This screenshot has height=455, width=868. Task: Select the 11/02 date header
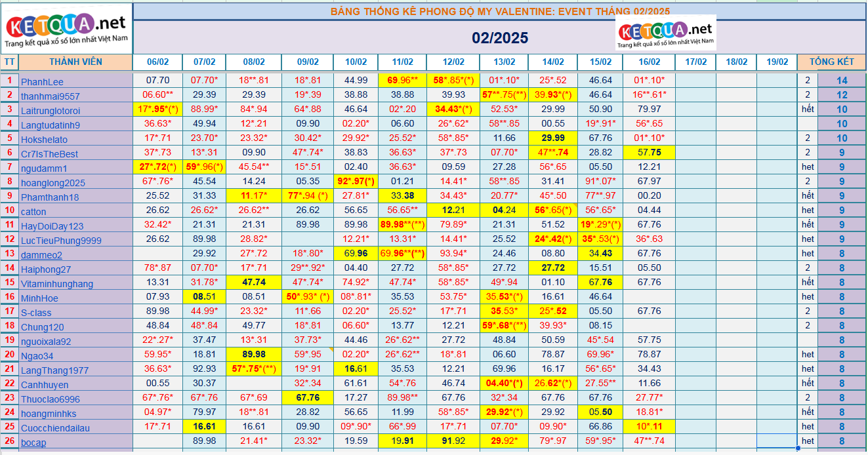pyautogui.click(x=402, y=62)
